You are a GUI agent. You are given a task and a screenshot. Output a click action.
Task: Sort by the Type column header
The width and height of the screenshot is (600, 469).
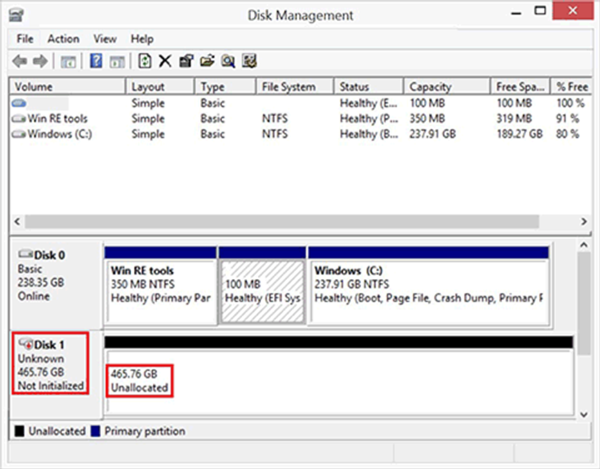click(x=225, y=86)
